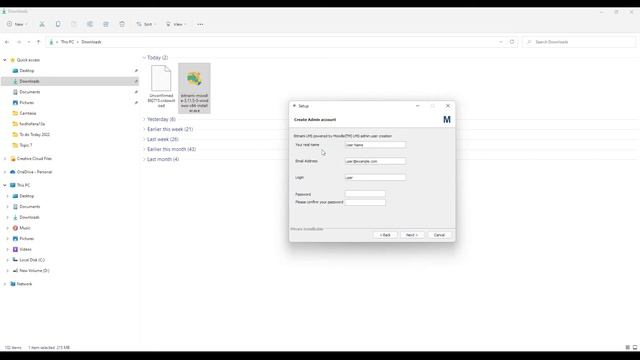Close the Setup dialog window
Screen dimensions: 640x360
point(448,106)
